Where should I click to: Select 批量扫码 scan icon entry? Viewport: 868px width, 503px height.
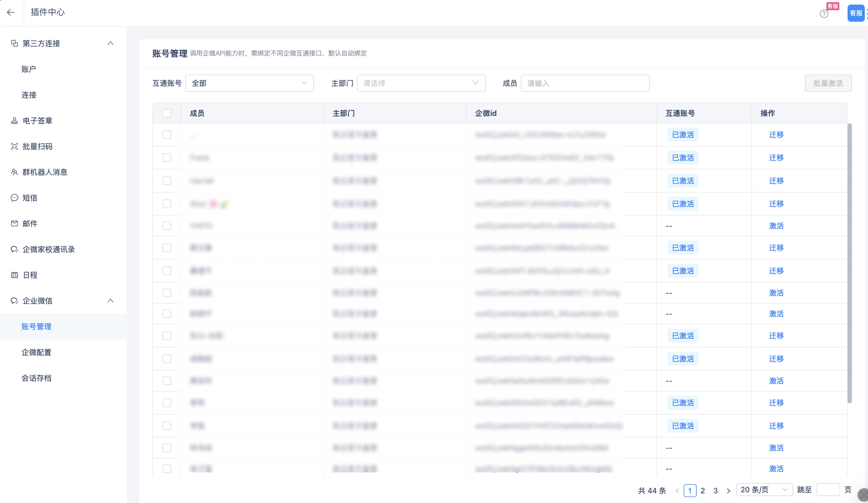pyautogui.click(x=37, y=146)
